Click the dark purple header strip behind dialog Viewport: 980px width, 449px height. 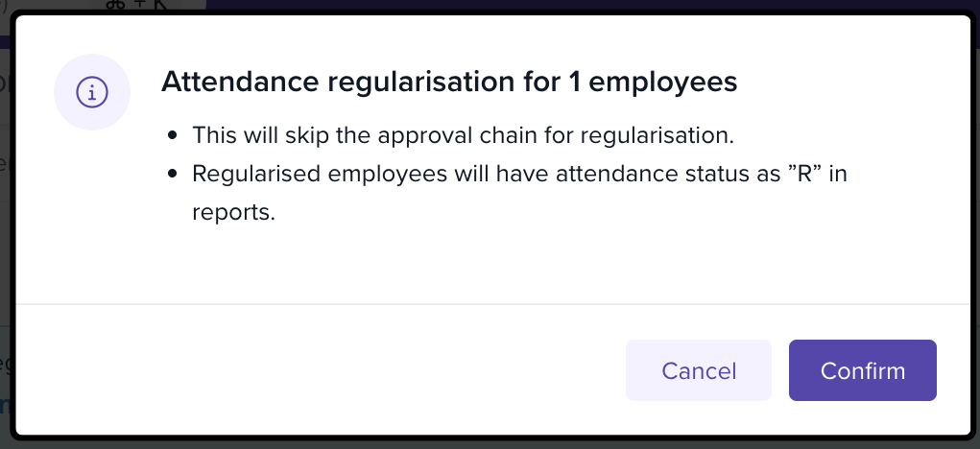576,6
